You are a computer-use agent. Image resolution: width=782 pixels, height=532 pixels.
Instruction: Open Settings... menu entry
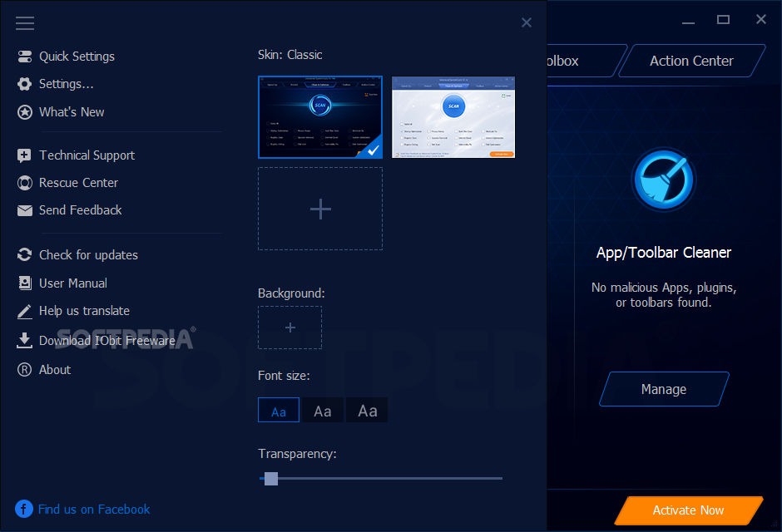click(x=67, y=84)
